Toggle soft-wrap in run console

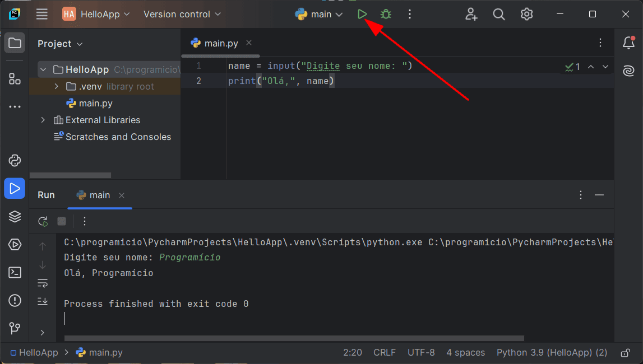[x=43, y=283]
